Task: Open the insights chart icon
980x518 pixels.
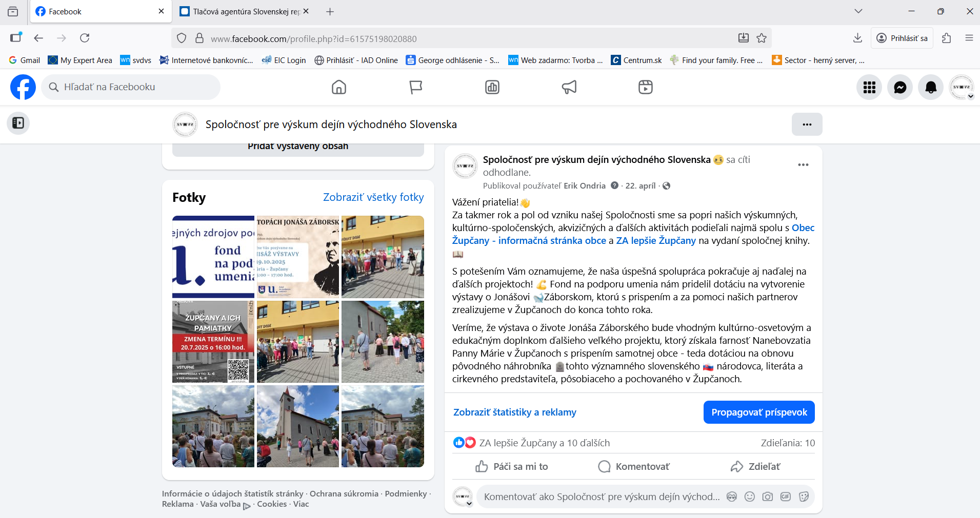Action: 492,87
